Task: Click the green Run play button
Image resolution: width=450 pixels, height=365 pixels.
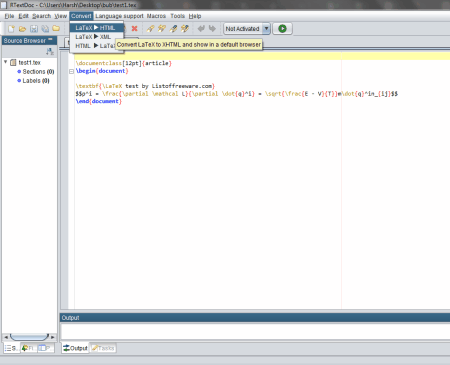Action: (x=282, y=29)
